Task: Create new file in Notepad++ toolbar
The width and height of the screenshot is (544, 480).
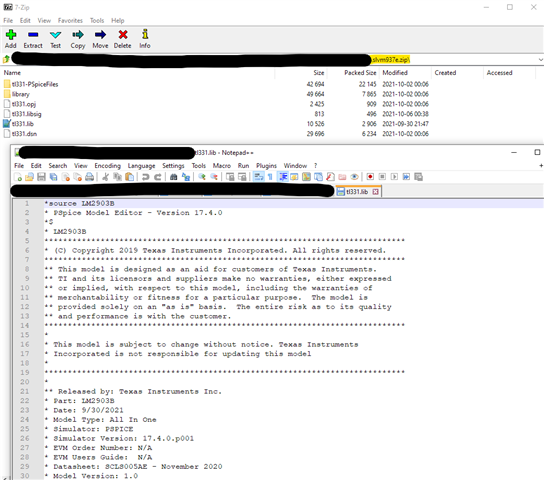Action: point(18,177)
